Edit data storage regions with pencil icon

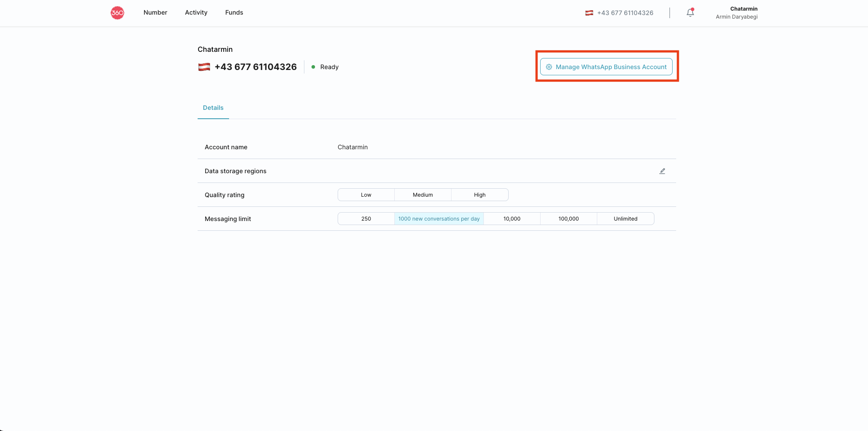point(662,171)
